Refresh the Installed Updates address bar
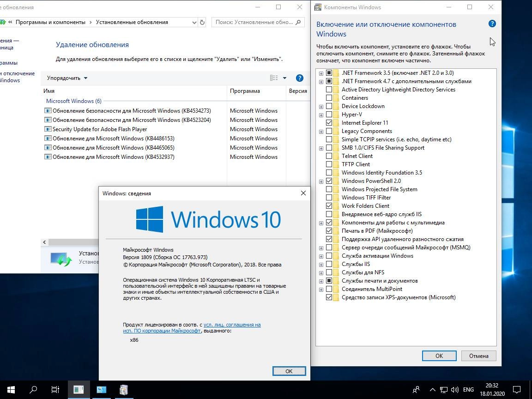This screenshot has width=532, height=399. (x=202, y=22)
